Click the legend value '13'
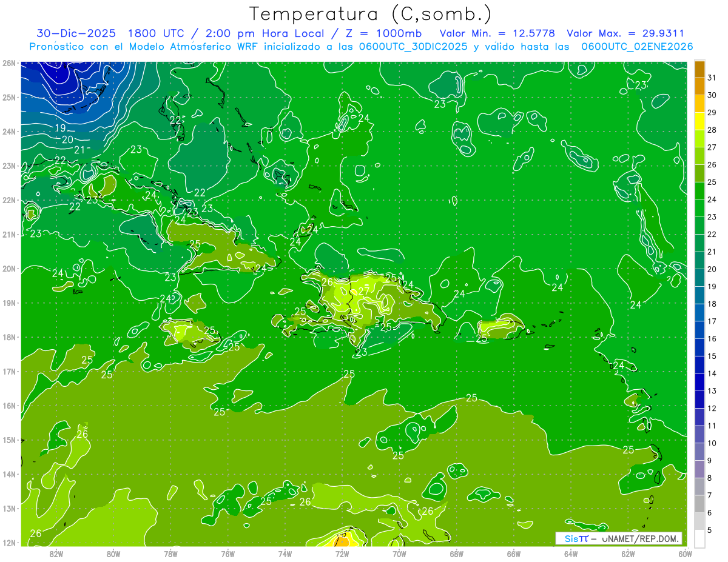The image size is (728, 562). 712,390
